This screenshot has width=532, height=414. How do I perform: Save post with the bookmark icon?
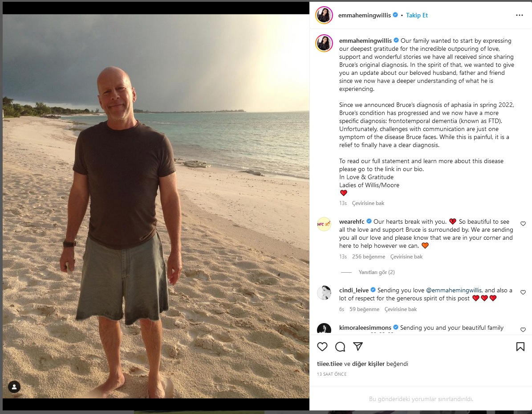(520, 346)
